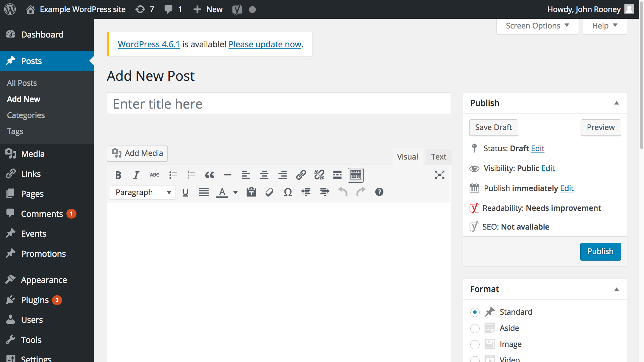Viewport: 644px width, 362px height.
Task: Click the Enter title here field
Action: pos(279,104)
